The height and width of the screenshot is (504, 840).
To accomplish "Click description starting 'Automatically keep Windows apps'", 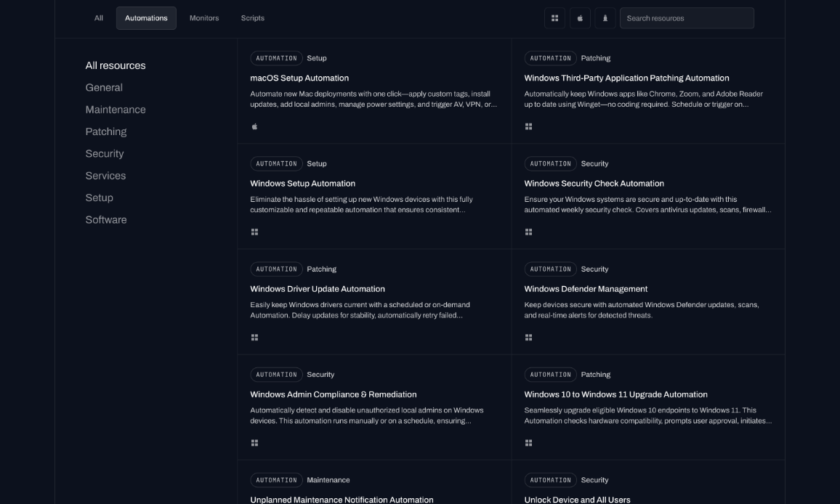I will click(x=643, y=99).
